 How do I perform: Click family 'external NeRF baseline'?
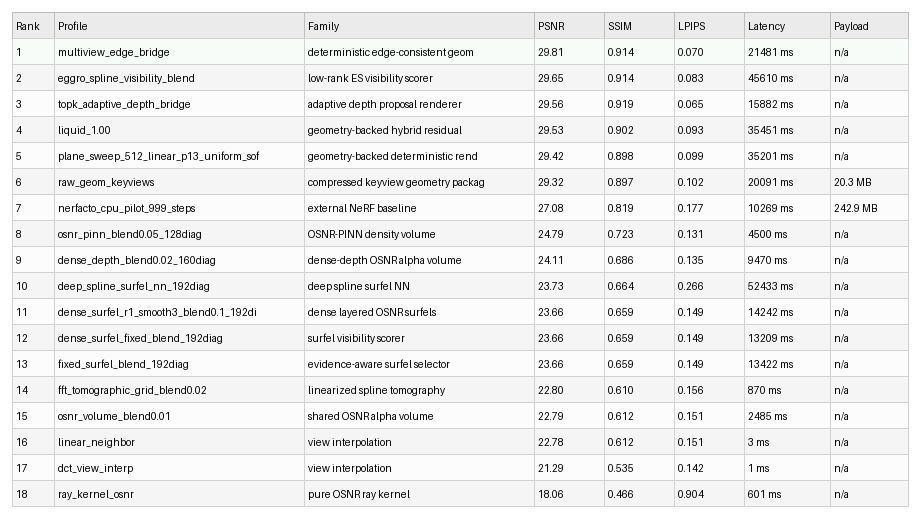(x=362, y=208)
